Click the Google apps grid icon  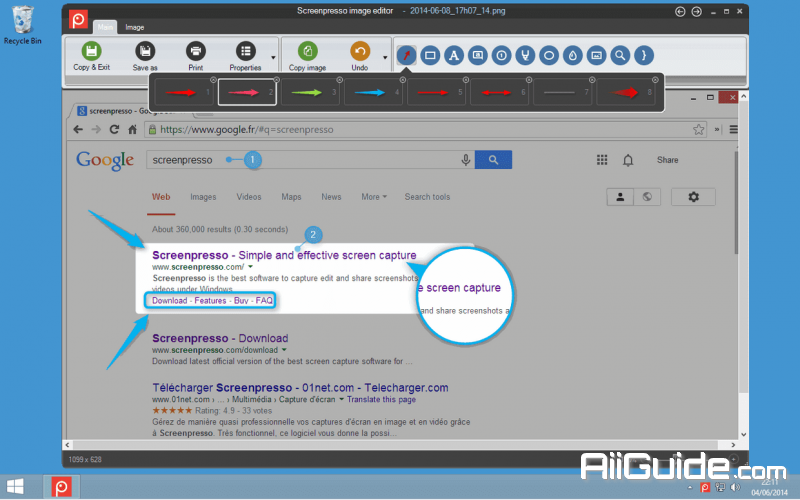602,160
